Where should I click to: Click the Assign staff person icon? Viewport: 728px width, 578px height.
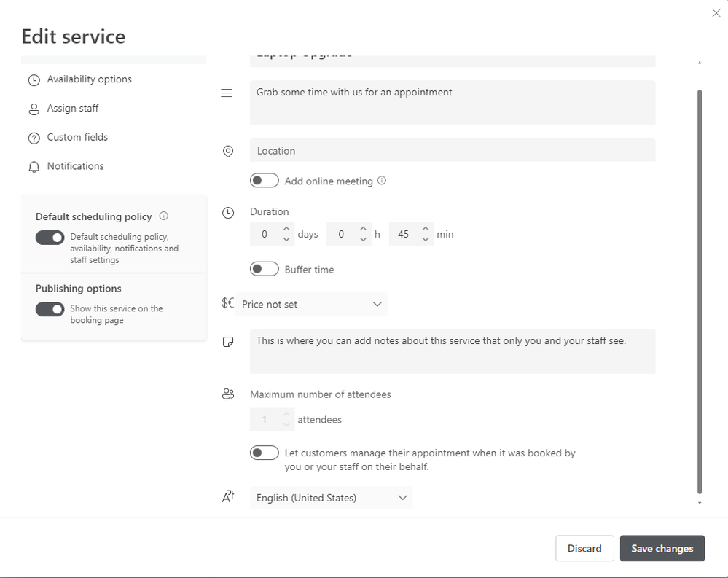pos(34,109)
